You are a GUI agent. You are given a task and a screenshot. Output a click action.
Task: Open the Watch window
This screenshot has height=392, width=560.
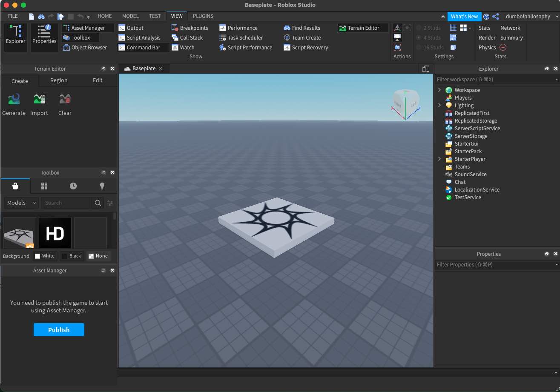(x=183, y=47)
